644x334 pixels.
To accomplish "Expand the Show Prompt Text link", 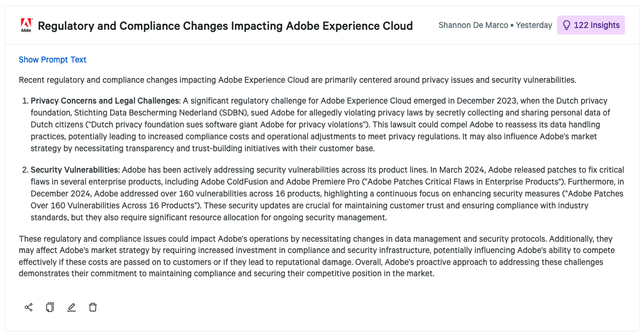I will coord(52,60).
